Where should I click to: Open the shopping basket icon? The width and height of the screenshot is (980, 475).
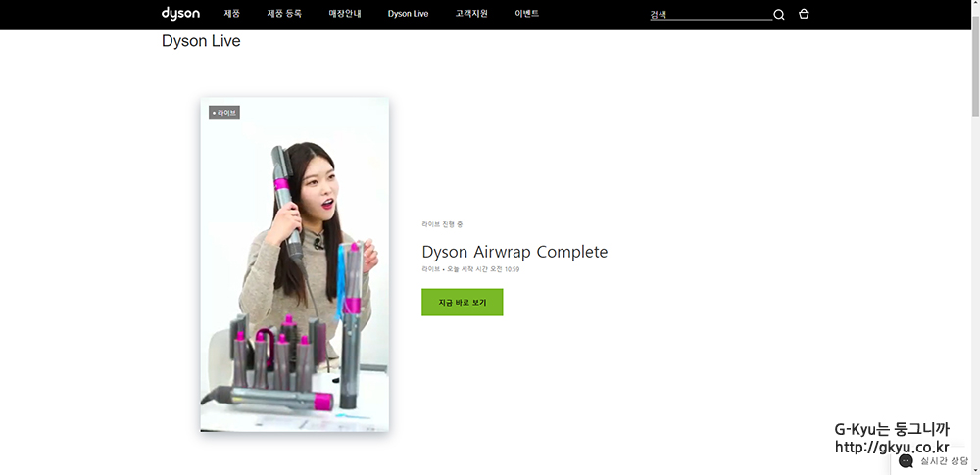click(x=804, y=14)
